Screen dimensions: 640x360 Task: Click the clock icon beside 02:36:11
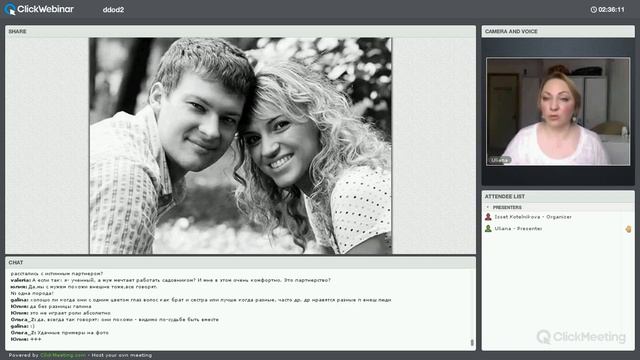point(593,9)
